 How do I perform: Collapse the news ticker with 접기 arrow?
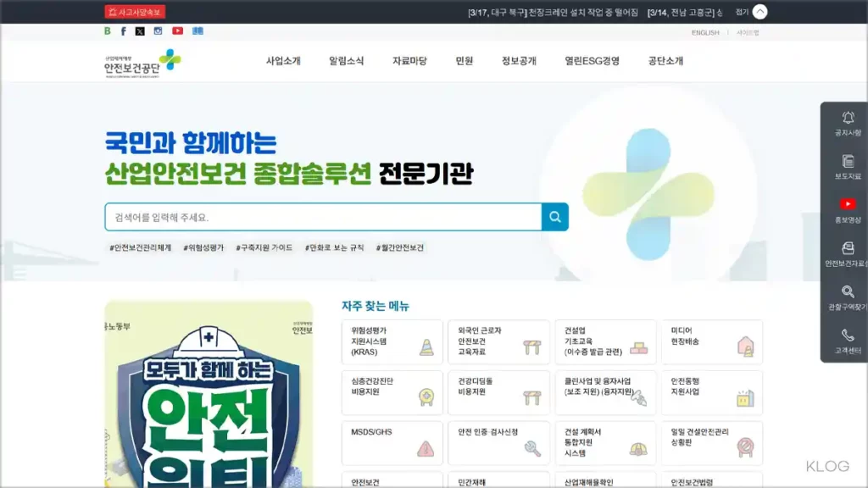[759, 12]
